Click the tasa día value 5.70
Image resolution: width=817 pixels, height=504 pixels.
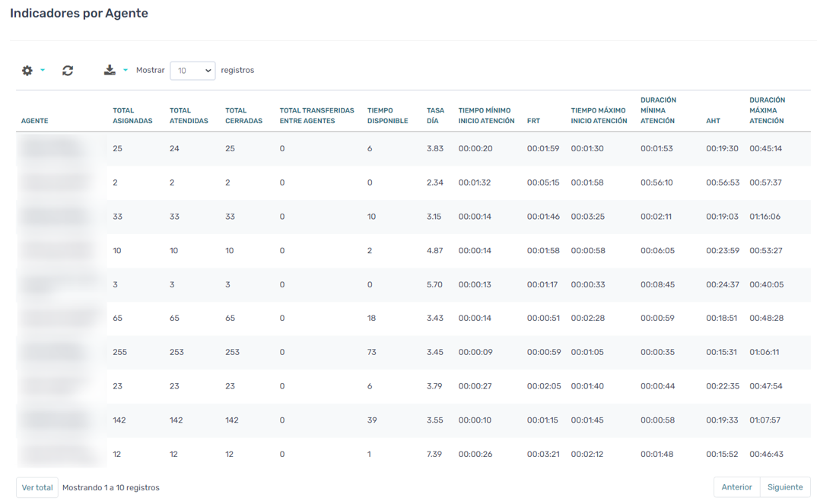pyautogui.click(x=434, y=285)
